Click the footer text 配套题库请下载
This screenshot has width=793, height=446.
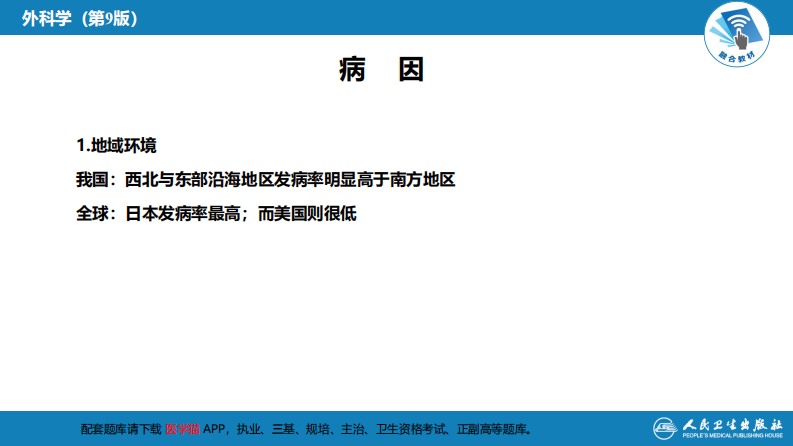pyautogui.click(x=121, y=429)
